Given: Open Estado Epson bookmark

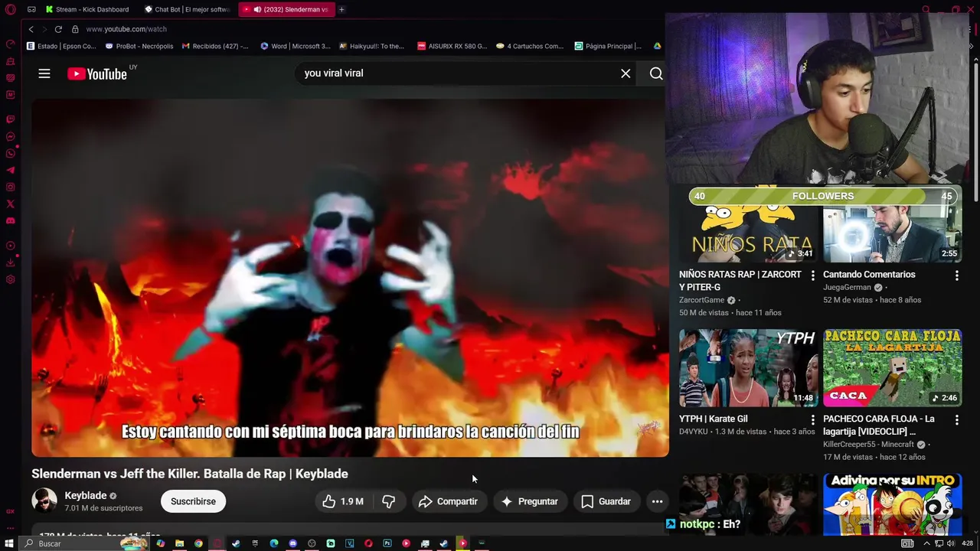Looking at the screenshot, I should (61, 46).
